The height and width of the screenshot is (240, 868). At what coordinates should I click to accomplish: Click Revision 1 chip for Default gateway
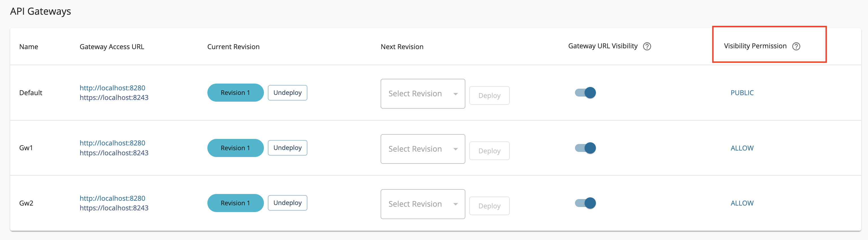[235, 93]
